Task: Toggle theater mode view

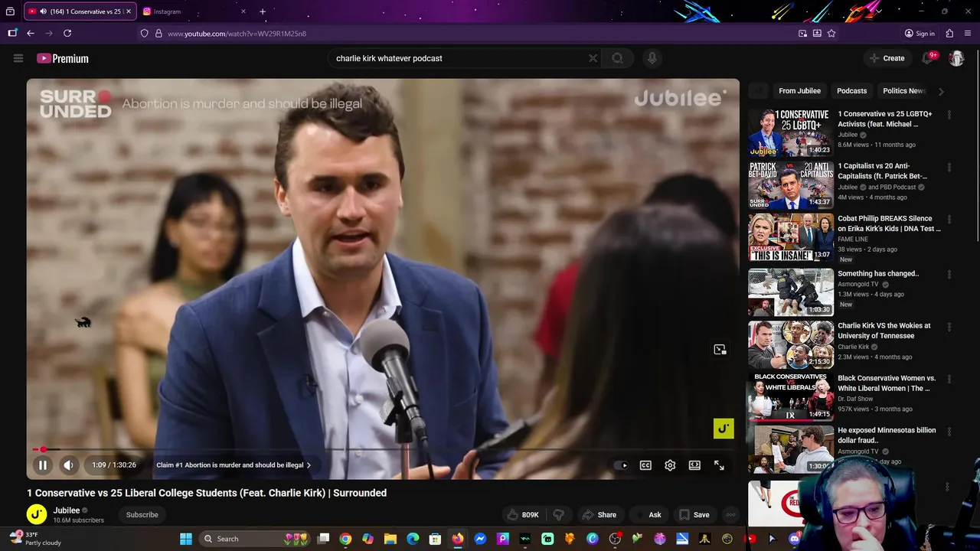Action: pyautogui.click(x=694, y=465)
